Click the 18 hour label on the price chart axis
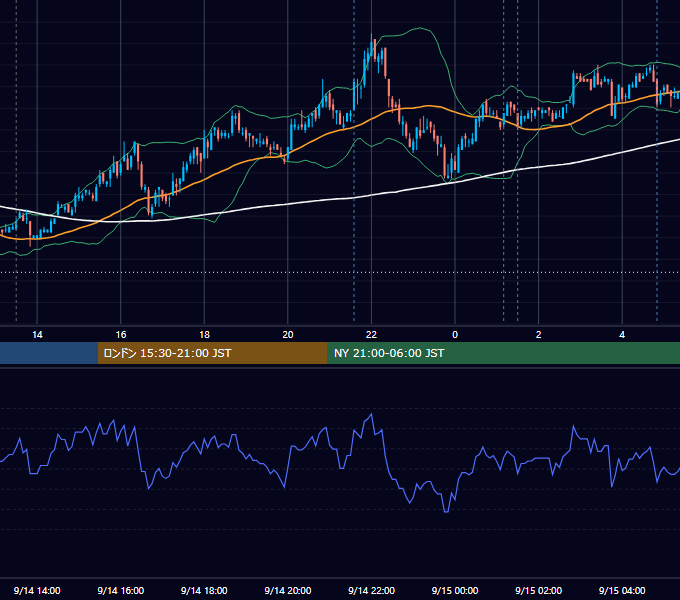Viewport: 680px width, 600px height. coord(204,335)
